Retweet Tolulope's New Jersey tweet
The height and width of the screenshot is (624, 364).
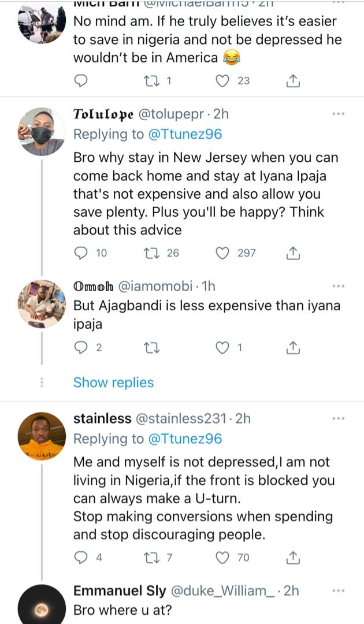point(153,253)
